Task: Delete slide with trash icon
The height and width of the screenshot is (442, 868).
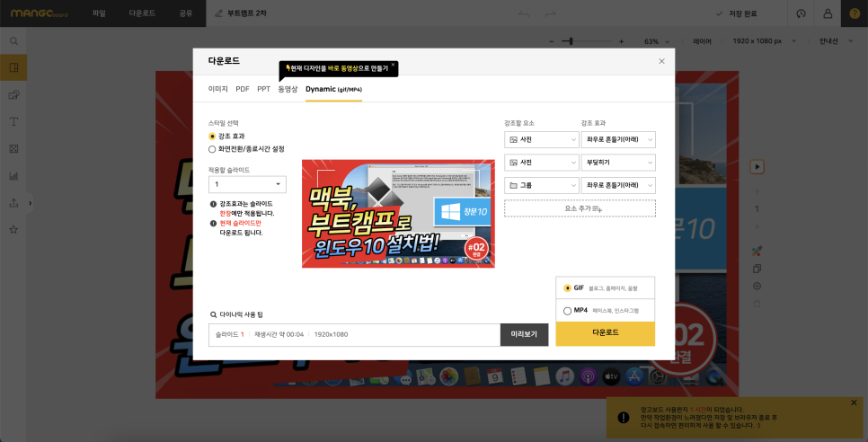Action: coord(757,304)
